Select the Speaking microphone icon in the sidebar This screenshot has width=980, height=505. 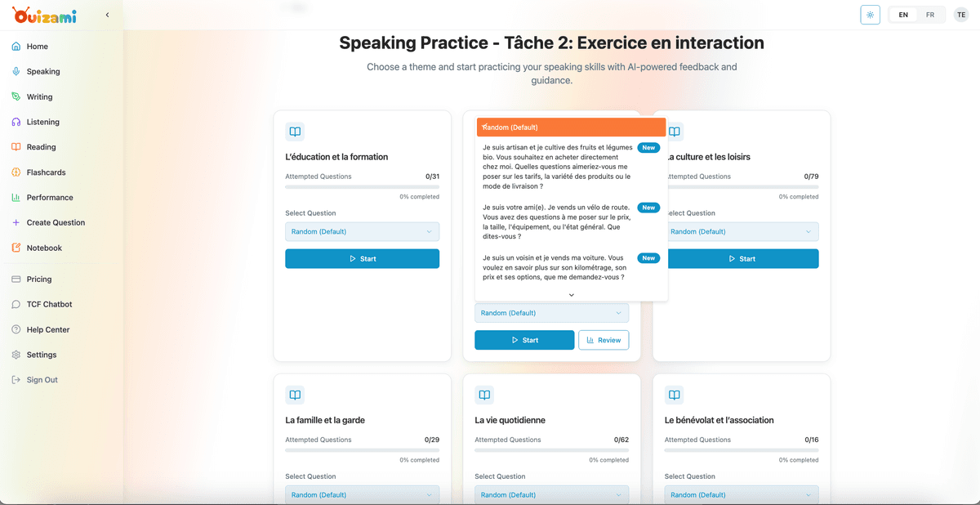coord(16,71)
